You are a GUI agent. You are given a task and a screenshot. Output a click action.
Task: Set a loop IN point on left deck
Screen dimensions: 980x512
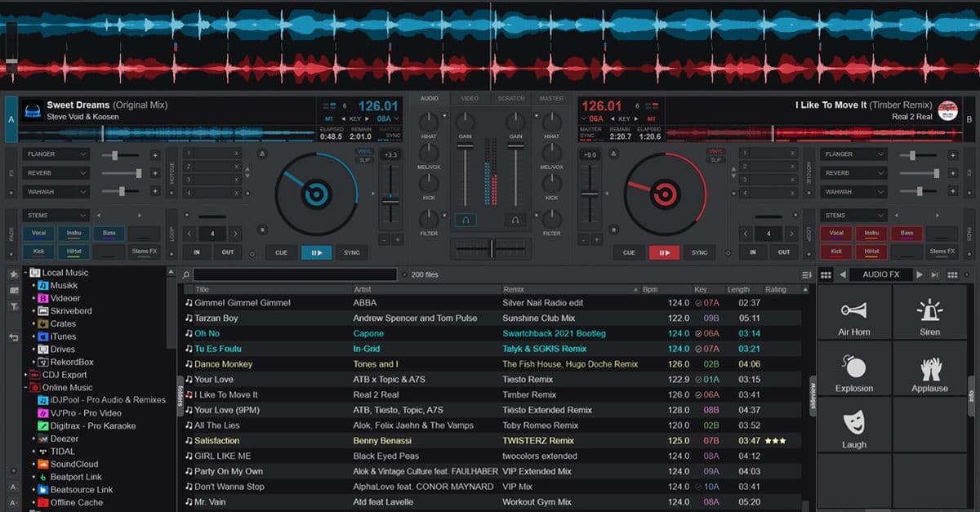(x=196, y=252)
